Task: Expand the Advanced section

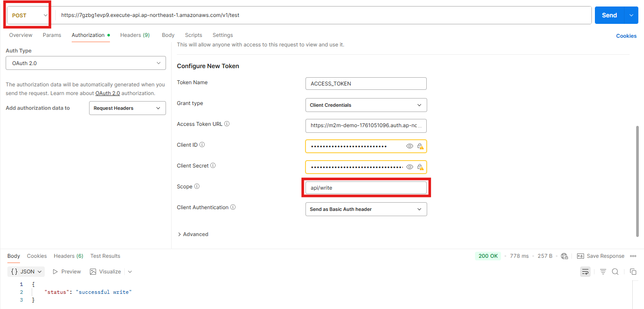Action: 193,234
